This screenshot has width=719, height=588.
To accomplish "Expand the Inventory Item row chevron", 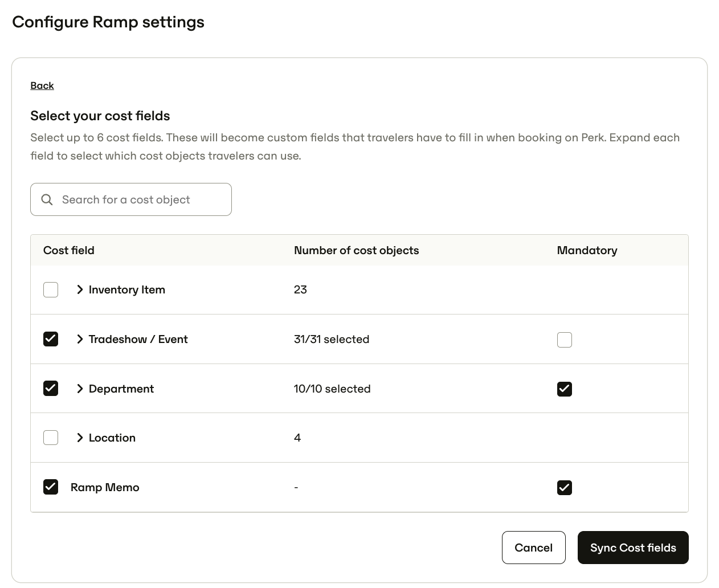I will [80, 289].
